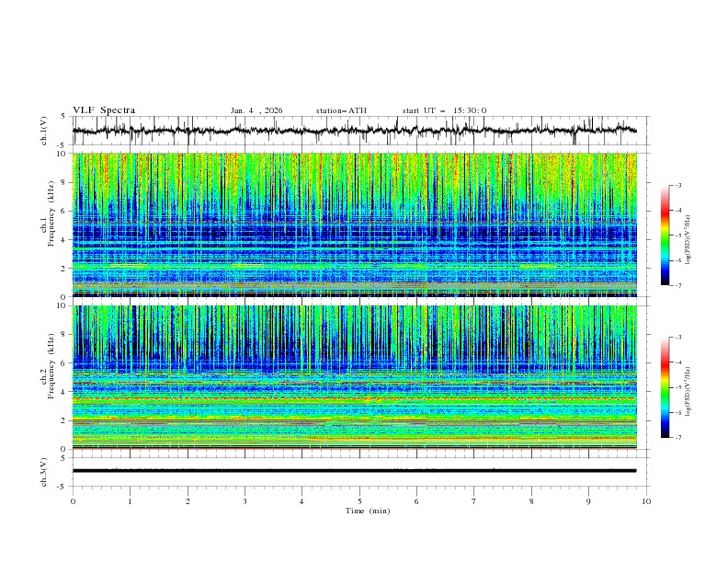Click the "6" kHz tick of ch.2 spectrogram
Viewport: 728px width, 563px height.
pyautogui.click(x=63, y=363)
